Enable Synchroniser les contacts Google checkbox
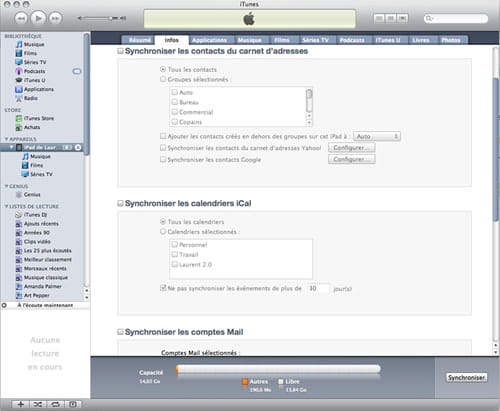Viewport: 500px width, 411px height. [163, 159]
